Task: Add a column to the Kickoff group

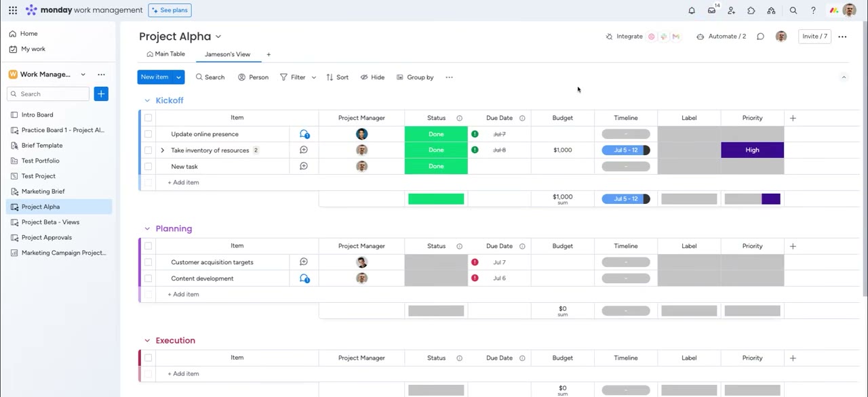Action: coord(793,118)
